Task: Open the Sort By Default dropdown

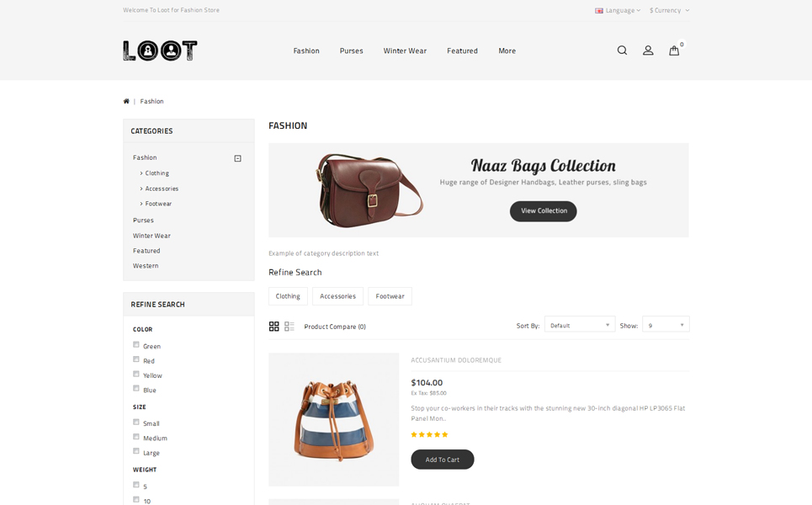Action: (x=580, y=325)
